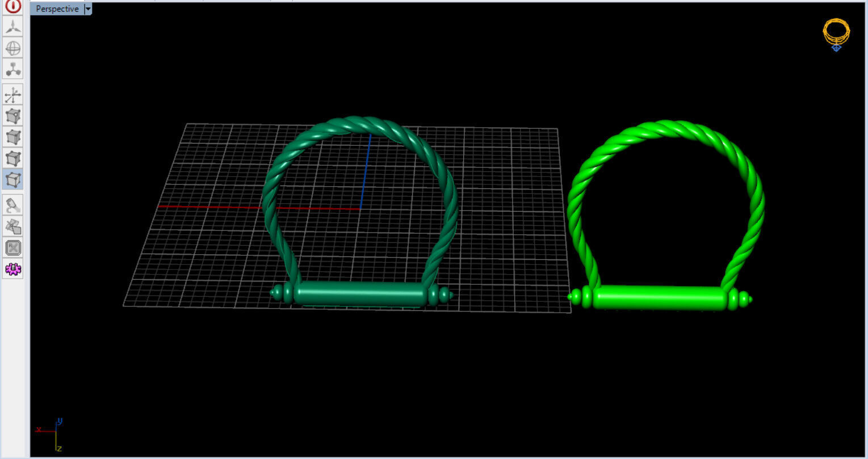Click the square frame with X icon
Screen dimensions: 868x459
tap(12, 248)
